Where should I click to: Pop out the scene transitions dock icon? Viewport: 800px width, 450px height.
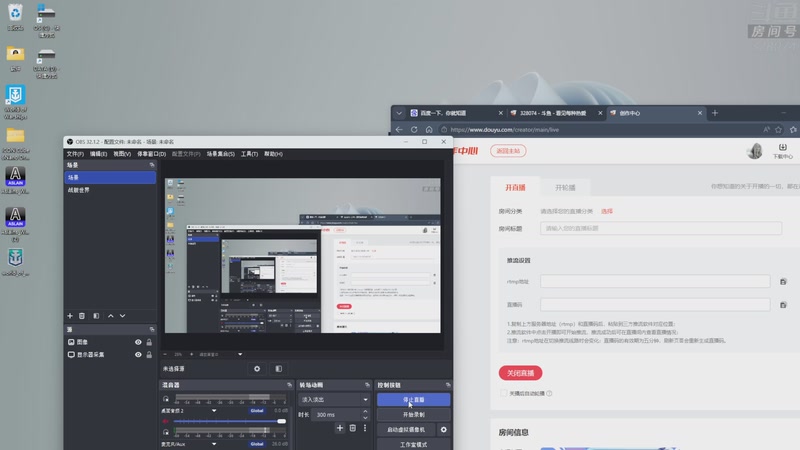tap(367, 385)
